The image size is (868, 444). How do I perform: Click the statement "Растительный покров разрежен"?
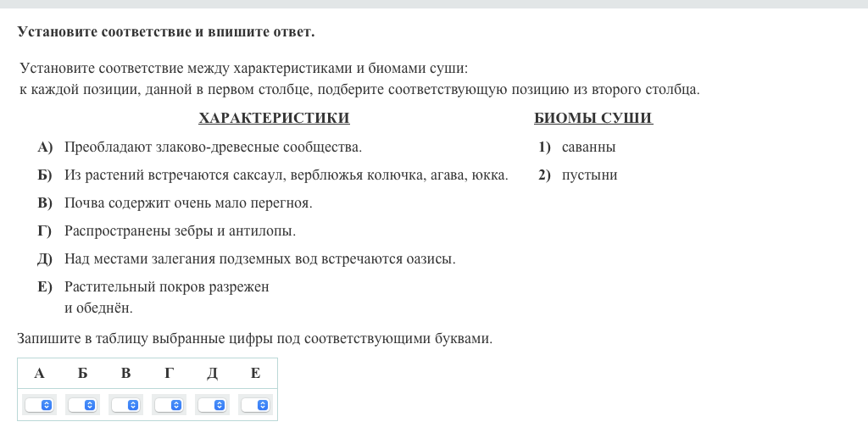pyautogui.click(x=166, y=287)
